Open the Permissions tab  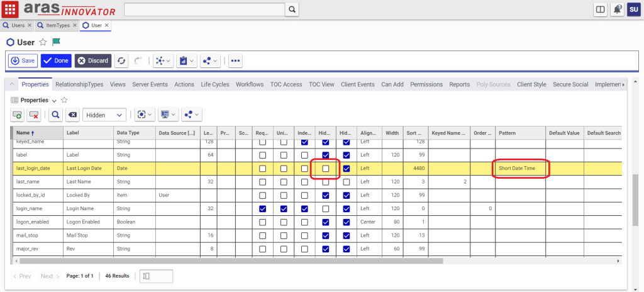[x=426, y=84]
